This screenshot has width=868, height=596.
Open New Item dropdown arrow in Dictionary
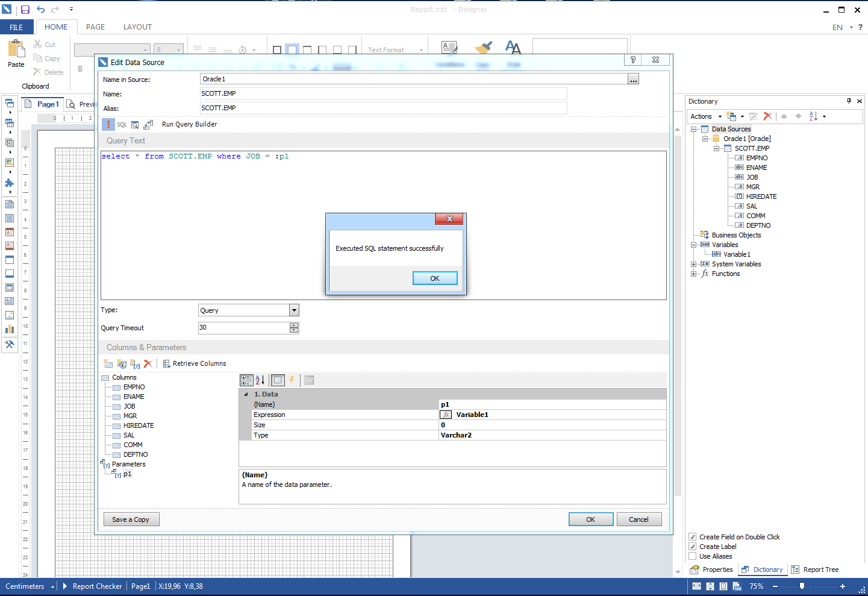742,117
